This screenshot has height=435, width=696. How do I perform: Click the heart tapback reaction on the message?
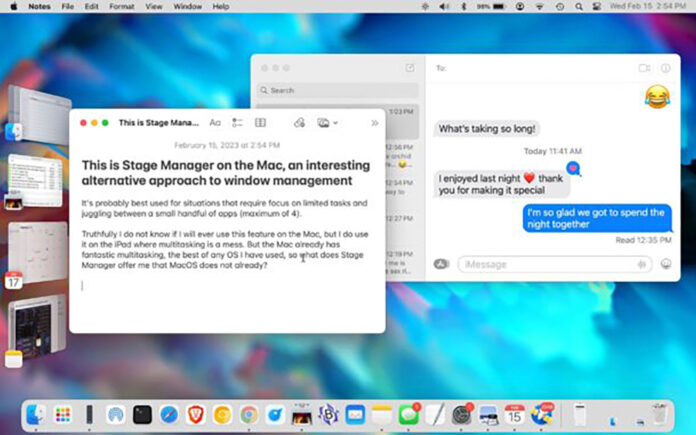573,168
